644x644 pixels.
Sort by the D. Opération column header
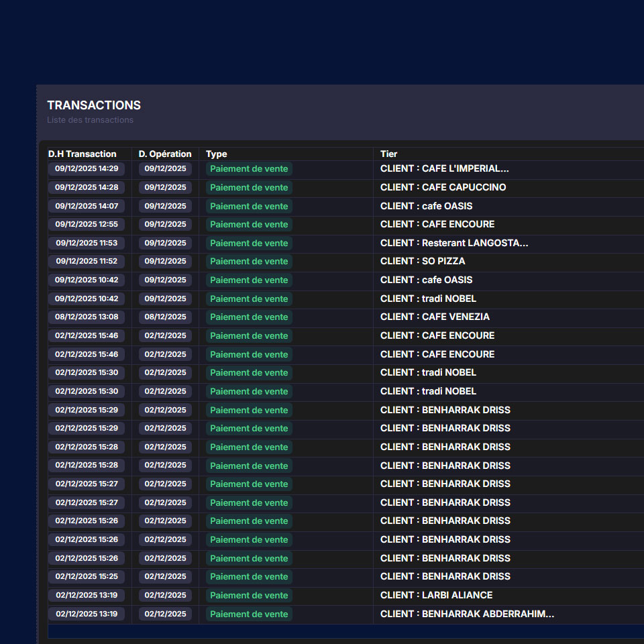click(x=164, y=154)
